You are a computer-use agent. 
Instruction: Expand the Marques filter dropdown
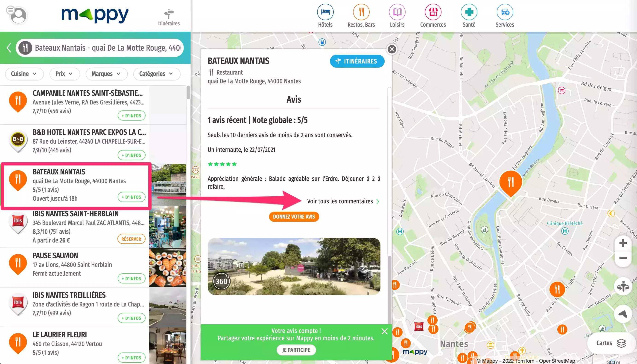click(x=106, y=74)
